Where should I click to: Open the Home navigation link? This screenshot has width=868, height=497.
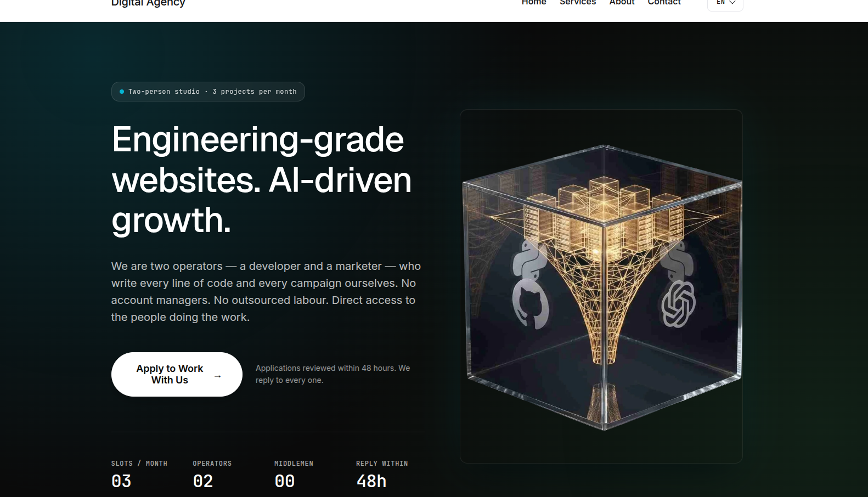pyautogui.click(x=534, y=3)
